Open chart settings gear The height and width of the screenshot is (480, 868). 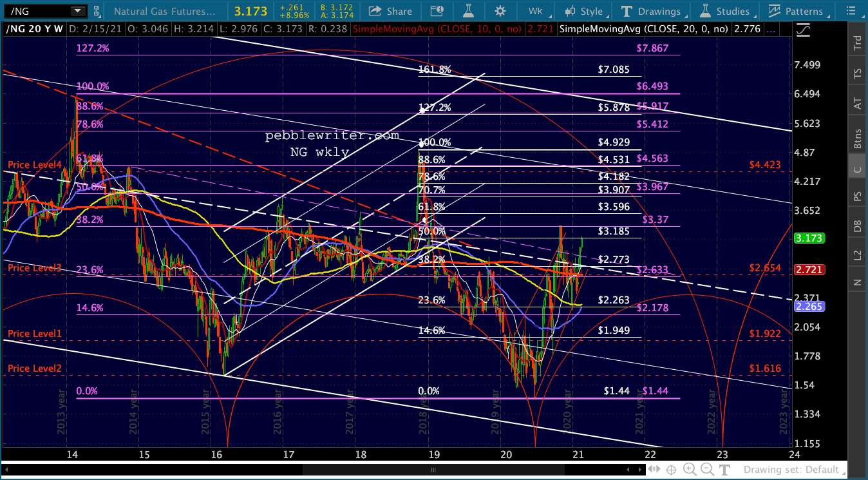pyautogui.click(x=500, y=11)
